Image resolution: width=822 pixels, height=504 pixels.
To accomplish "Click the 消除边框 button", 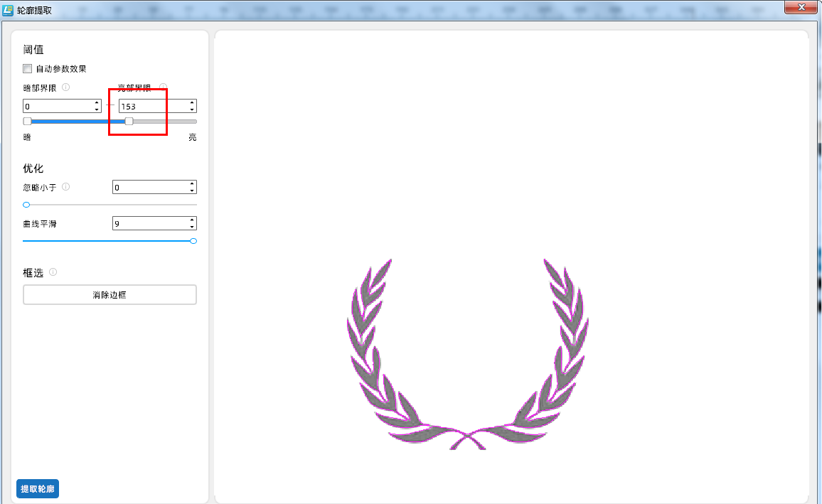I will [110, 294].
